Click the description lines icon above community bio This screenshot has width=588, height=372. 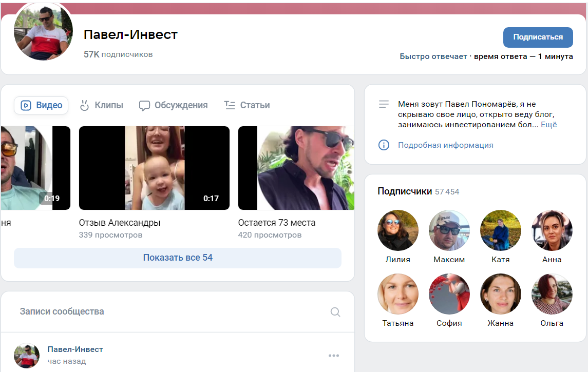pos(384,104)
